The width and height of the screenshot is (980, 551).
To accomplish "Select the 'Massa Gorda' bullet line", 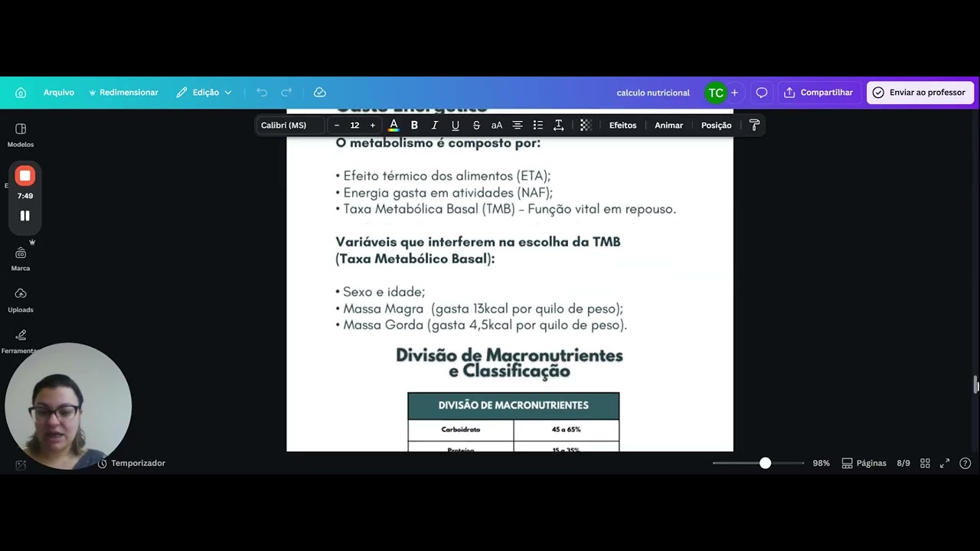I will (x=481, y=325).
